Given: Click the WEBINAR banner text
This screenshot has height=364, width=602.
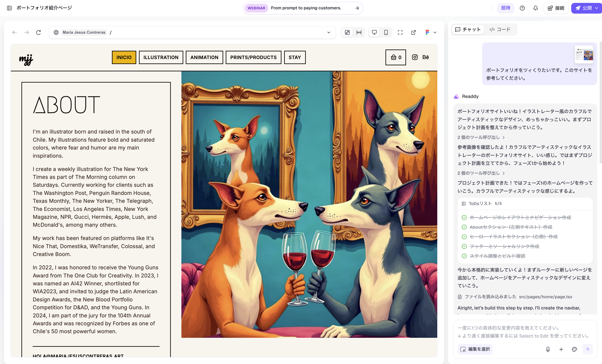Looking at the screenshot, I should (x=256, y=8).
